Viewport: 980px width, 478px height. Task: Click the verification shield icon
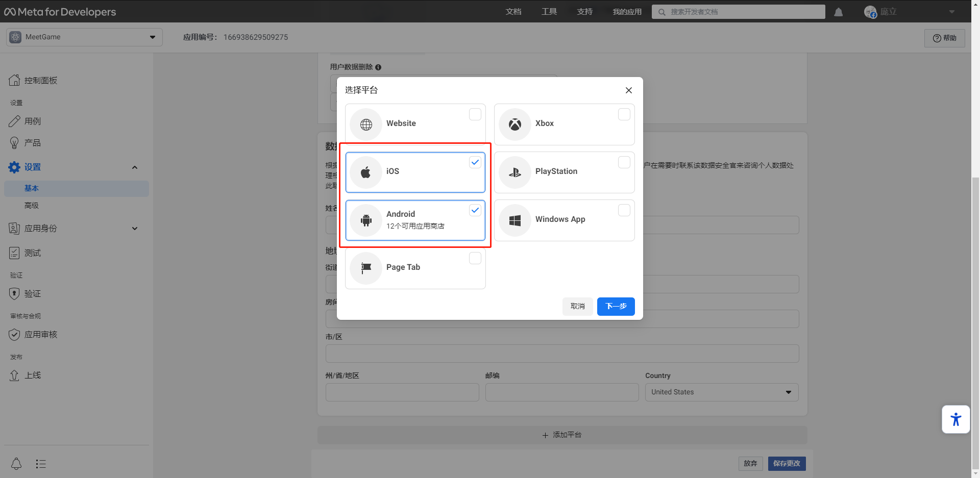pos(14,293)
